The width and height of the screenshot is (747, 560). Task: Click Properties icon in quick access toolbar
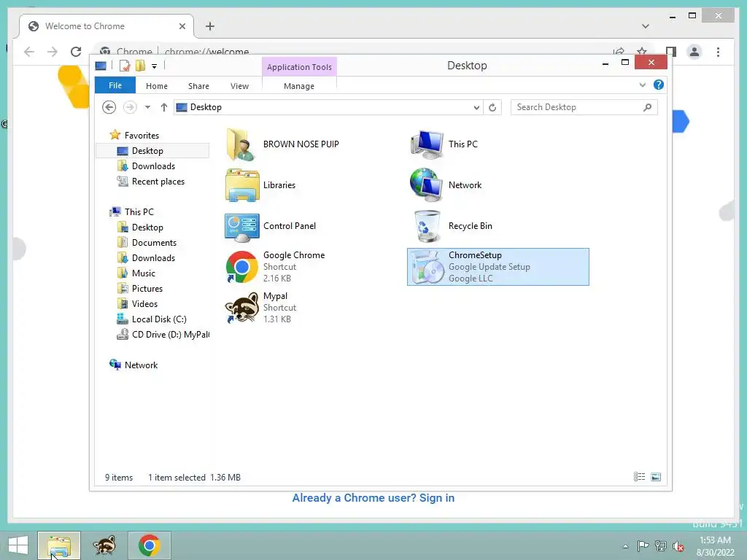point(124,66)
